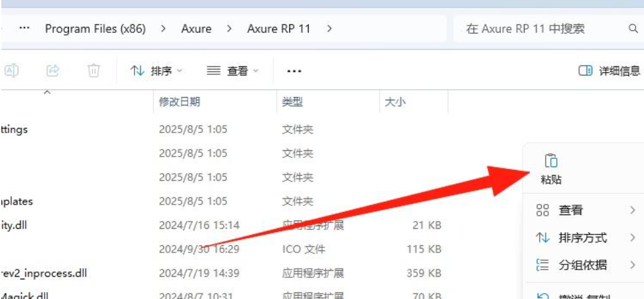Sort by 修改日期 column header
Screen dimensions: 644x299
pos(180,102)
